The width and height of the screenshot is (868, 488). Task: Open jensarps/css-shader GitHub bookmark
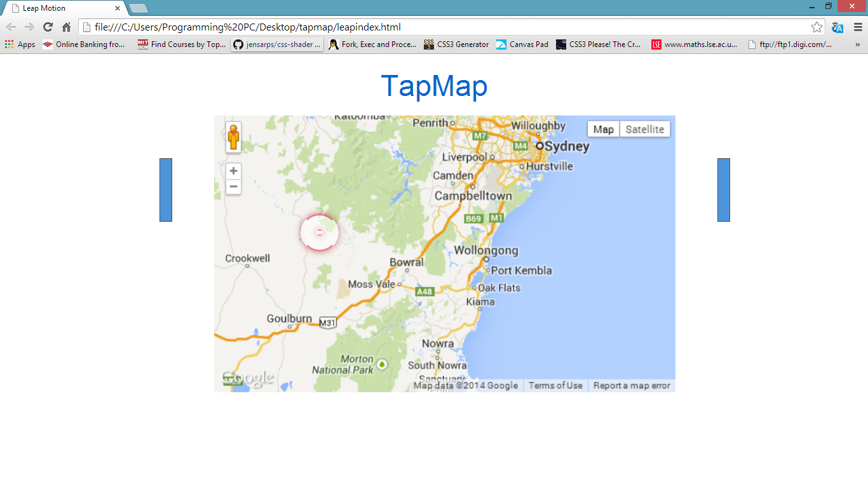coord(277,44)
